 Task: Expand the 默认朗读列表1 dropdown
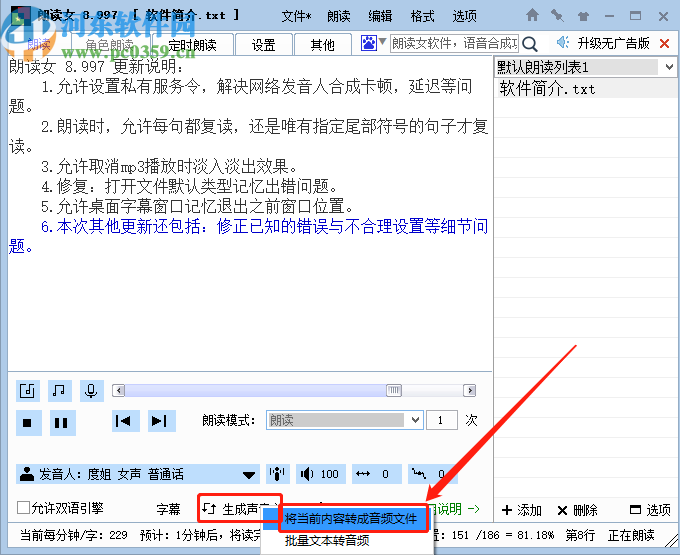pyautogui.click(x=669, y=67)
